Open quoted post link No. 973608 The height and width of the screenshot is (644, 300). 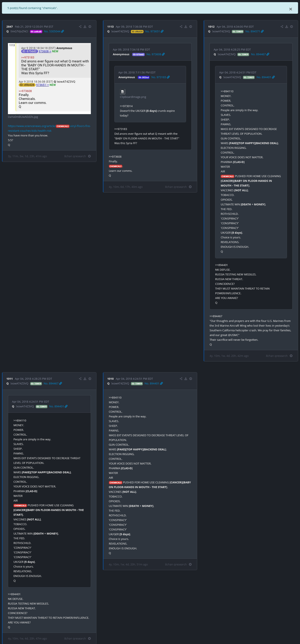[155, 54]
